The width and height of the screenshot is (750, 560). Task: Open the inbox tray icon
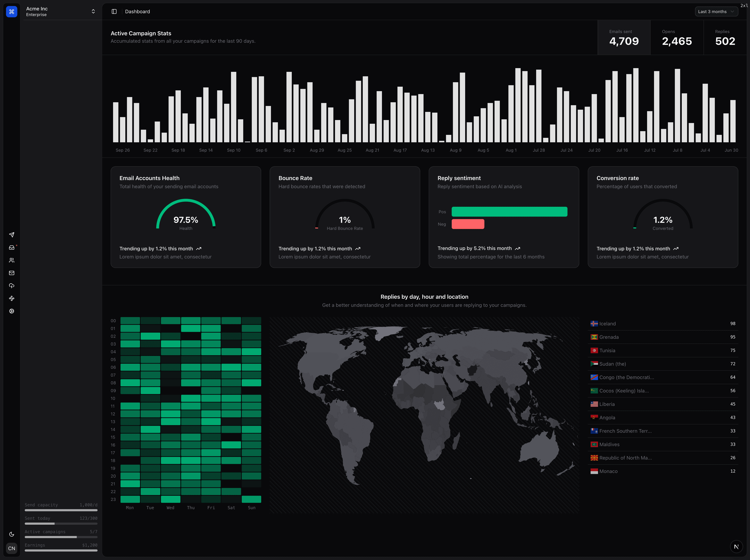[12, 248]
